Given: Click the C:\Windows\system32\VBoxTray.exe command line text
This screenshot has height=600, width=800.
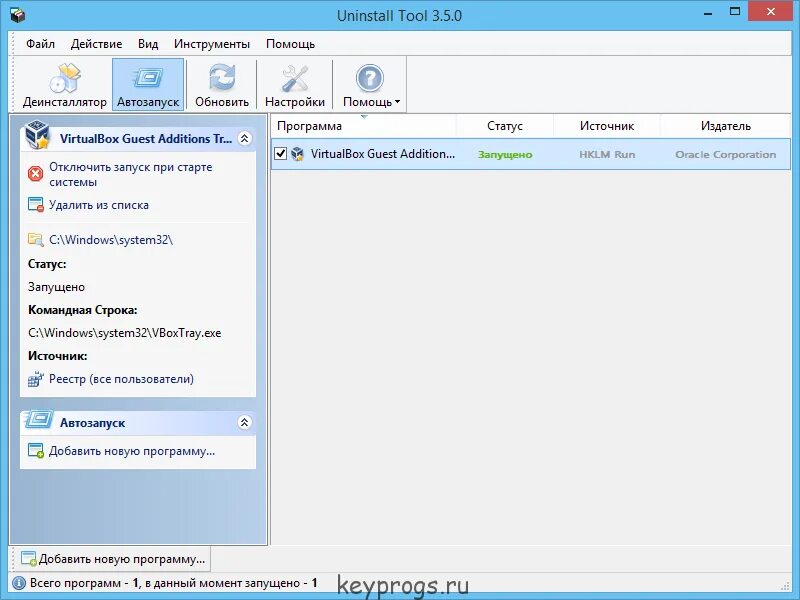Looking at the screenshot, I should [x=124, y=333].
